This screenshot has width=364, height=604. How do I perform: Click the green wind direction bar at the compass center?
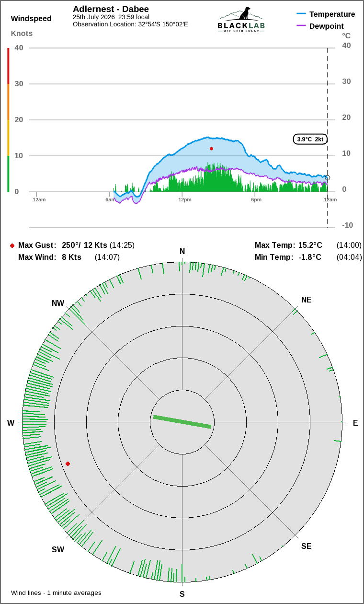pyautogui.click(x=182, y=422)
